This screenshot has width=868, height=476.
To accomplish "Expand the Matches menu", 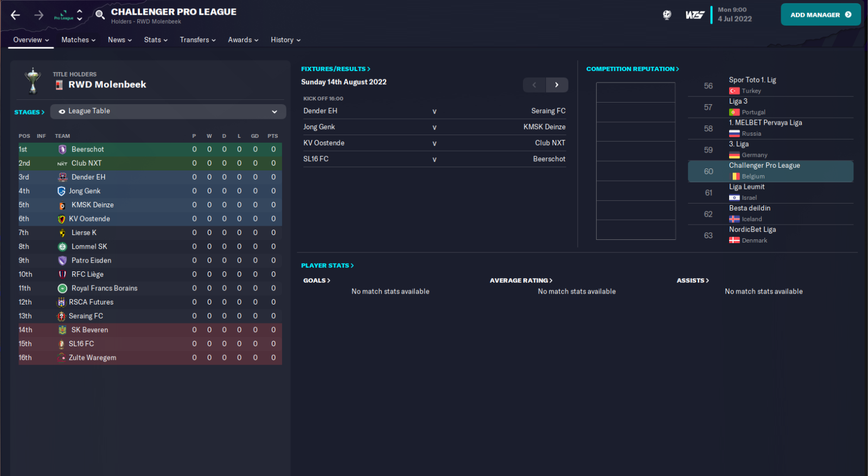I will [x=78, y=40].
